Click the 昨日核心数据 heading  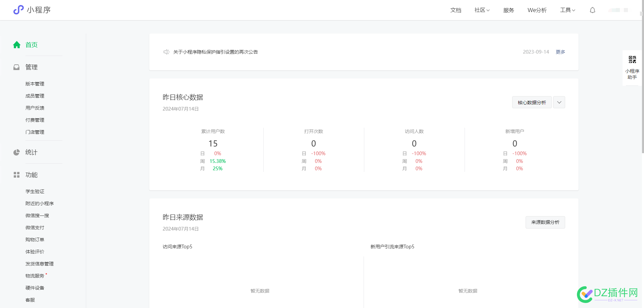pos(183,97)
